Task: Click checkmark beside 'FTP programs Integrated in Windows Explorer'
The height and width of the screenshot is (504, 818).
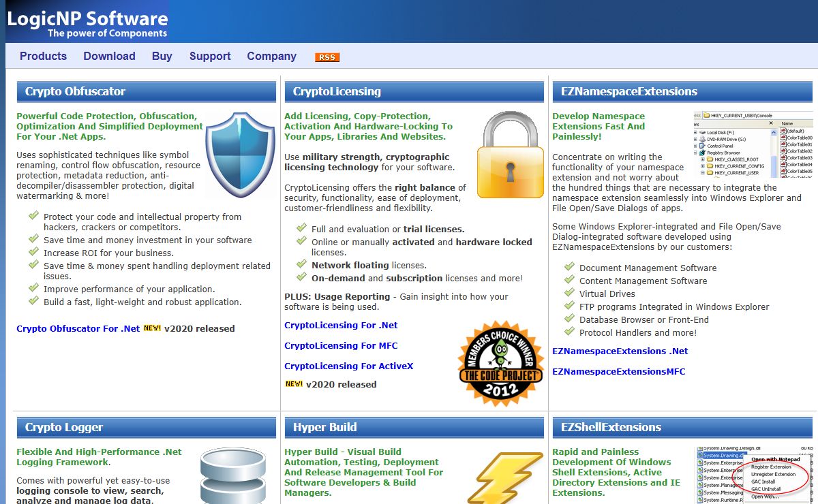Action: (x=569, y=305)
